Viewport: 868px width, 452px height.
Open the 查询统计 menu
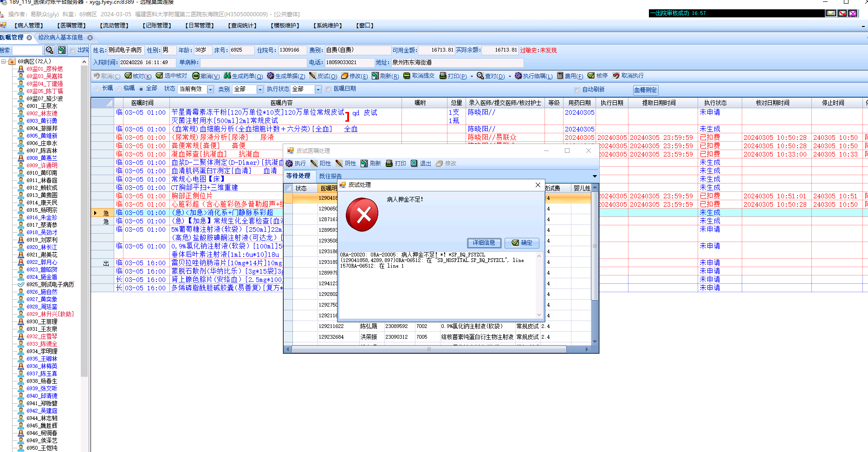242,26
